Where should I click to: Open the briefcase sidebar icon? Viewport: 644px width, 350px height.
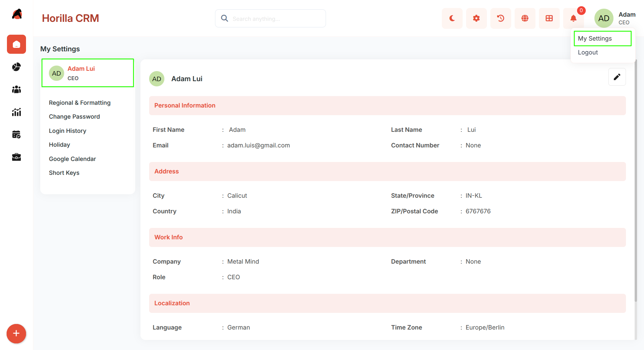pos(16,157)
